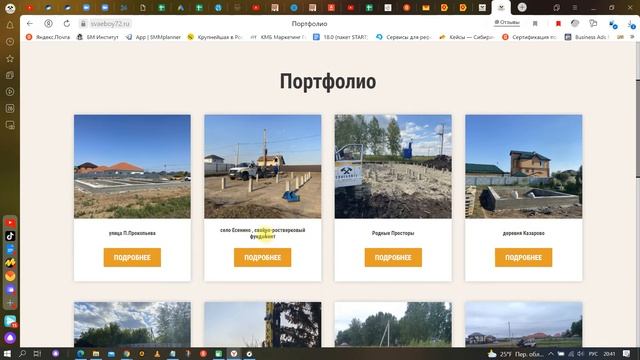Open Windows taskbar search magnifier
The image size is (640, 360).
point(22,354)
